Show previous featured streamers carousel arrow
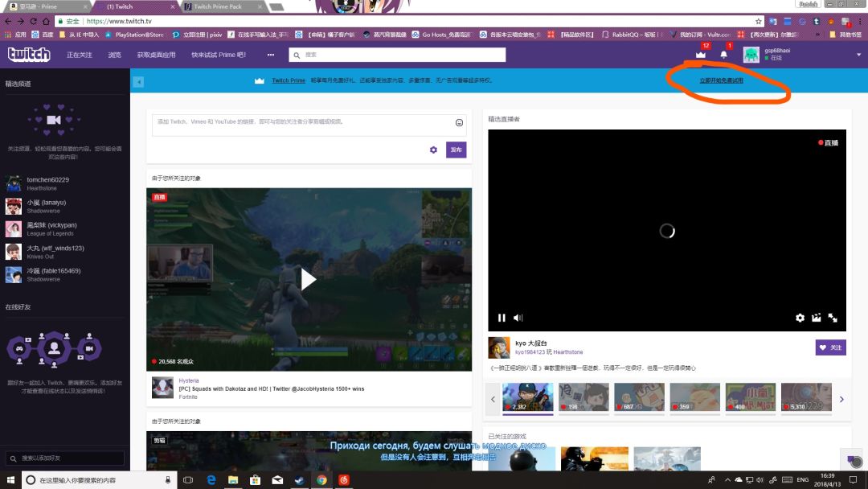This screenshot has width=868, height=489. 493,399
